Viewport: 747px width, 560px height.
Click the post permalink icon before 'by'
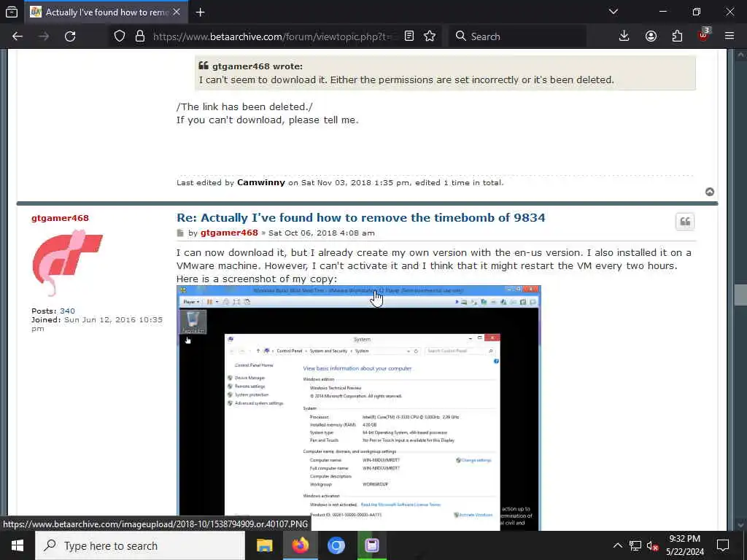tap(180, 233)
